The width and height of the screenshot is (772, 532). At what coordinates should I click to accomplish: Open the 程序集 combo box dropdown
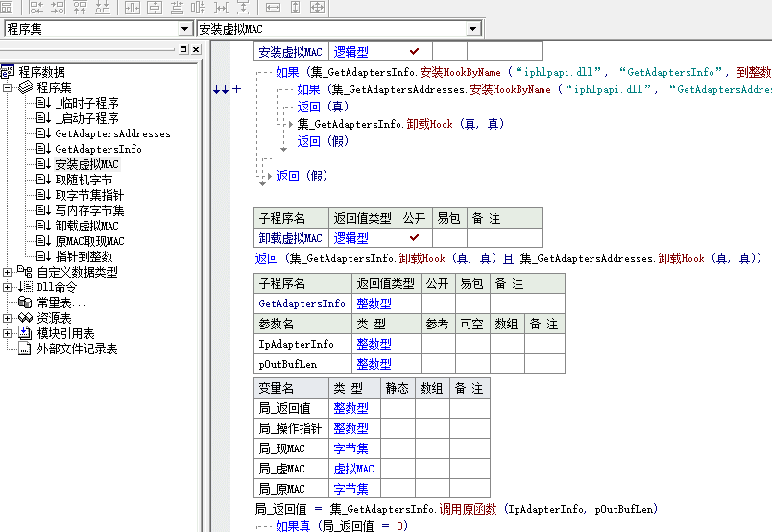184,29
